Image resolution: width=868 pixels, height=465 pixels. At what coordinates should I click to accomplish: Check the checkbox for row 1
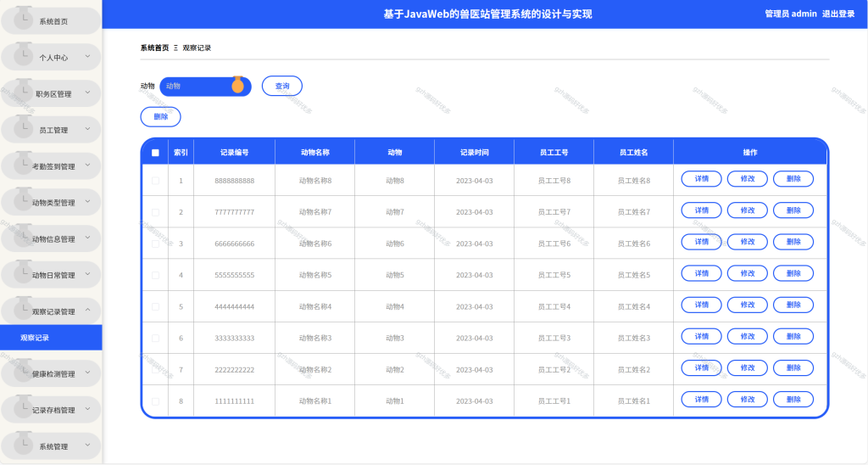tap(156, 181)
